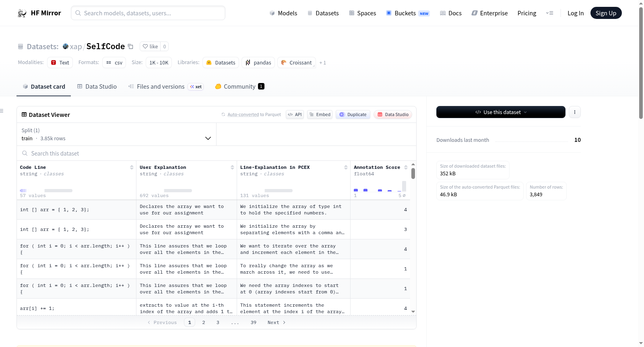The image size is (644, 347).
Task: Click cell 'extracts to value at the i-th'
Action: [186, 308]
